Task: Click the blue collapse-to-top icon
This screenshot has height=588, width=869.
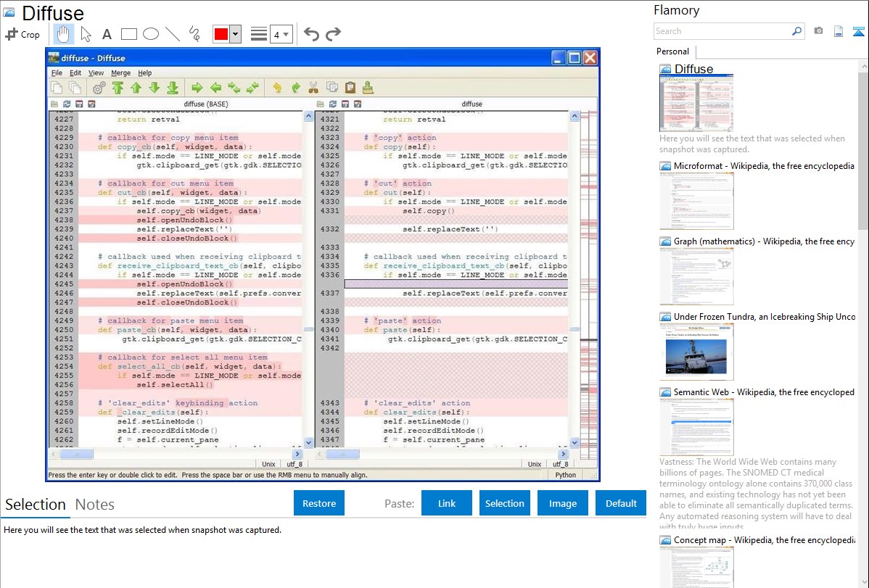Action: 858,31
